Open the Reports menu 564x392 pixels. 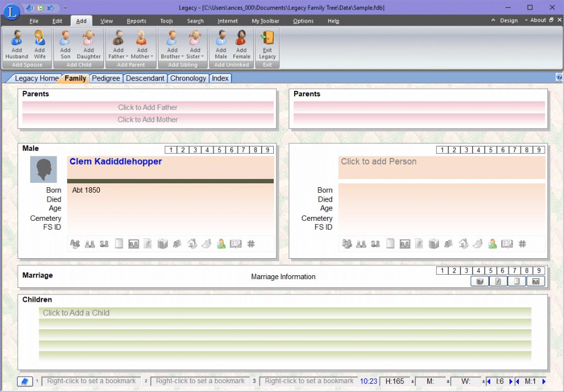(137, 21)
